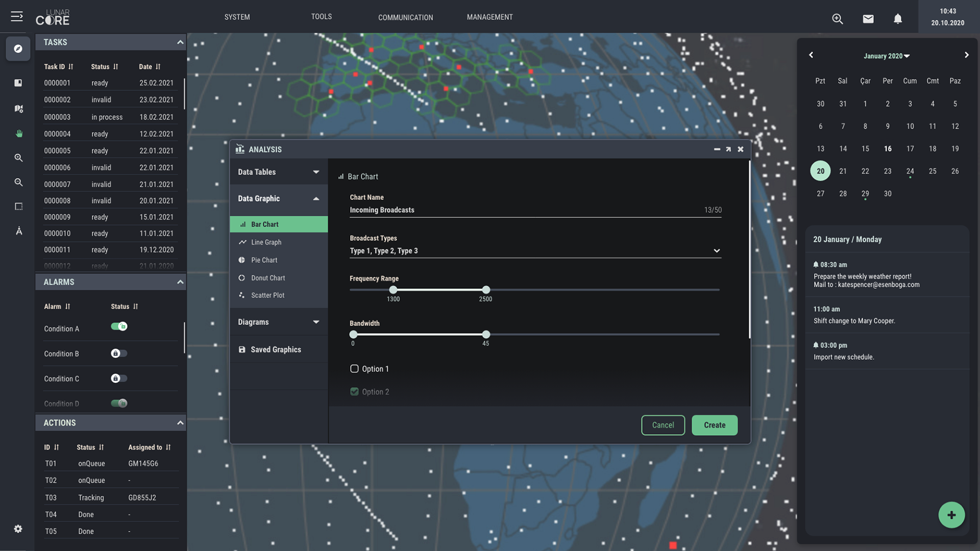Viewport: 980px width, 551px height.
Task: Choose the area selection rectangle tool
Action: [x=18, y=207]
